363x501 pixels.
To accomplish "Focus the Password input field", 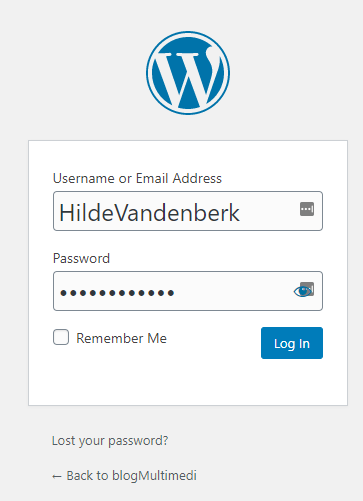I will (188, 291).
